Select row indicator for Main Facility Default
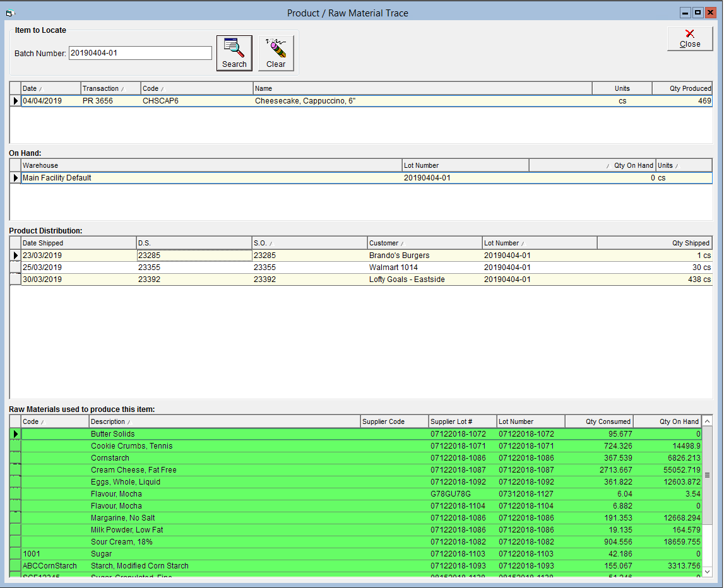Screen dimensions: 724x588 (x=15, y=178)
